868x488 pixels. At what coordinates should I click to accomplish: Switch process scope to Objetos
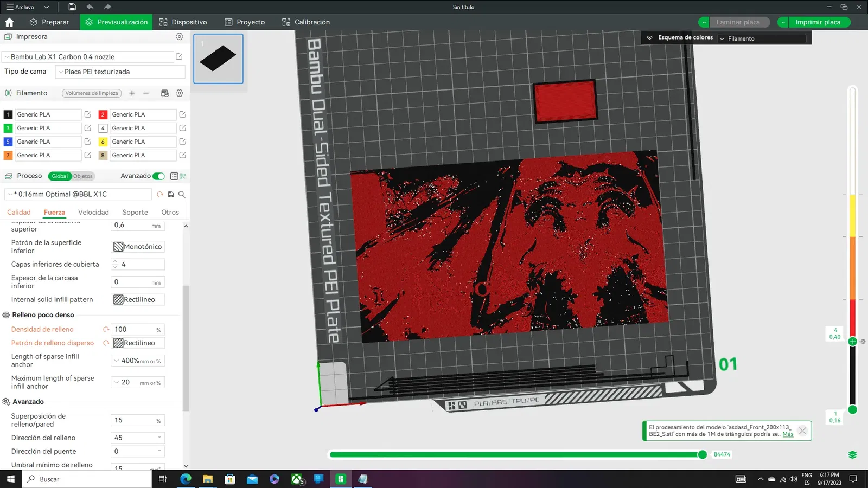[83, 176]
